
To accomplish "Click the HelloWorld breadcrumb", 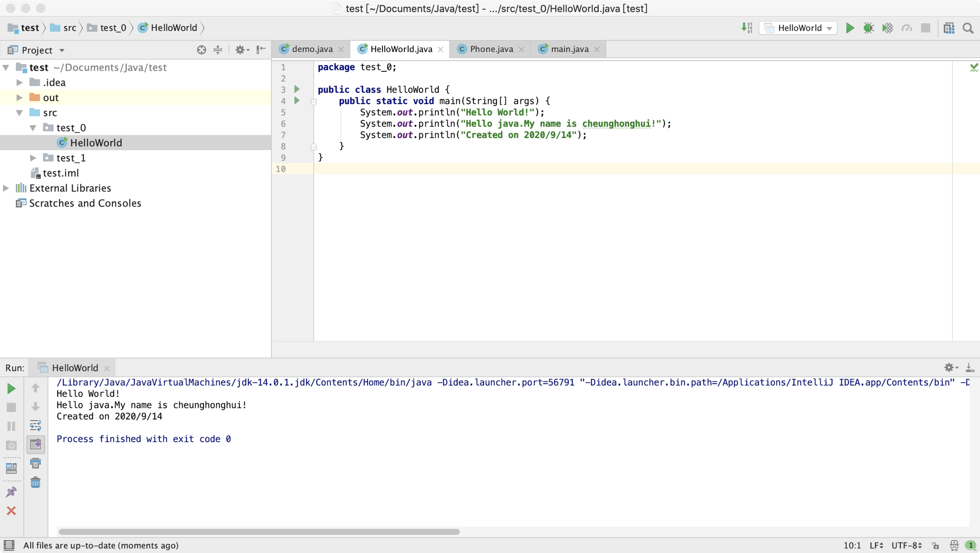I will coord(167,28).
